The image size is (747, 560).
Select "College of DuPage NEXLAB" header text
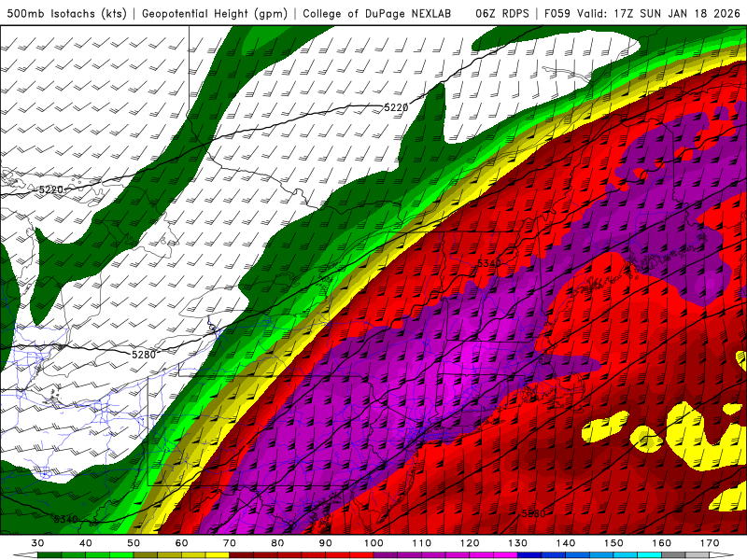point(377,14)
